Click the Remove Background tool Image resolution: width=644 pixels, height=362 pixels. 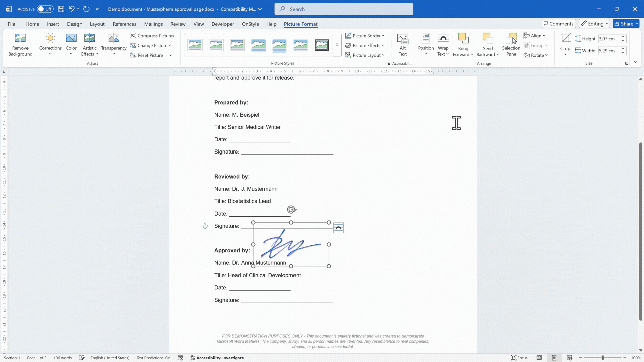(x=20, y=45)
